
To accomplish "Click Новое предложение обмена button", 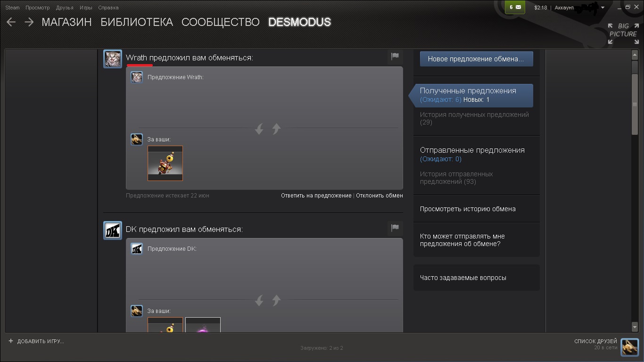I will click(476, 59).
